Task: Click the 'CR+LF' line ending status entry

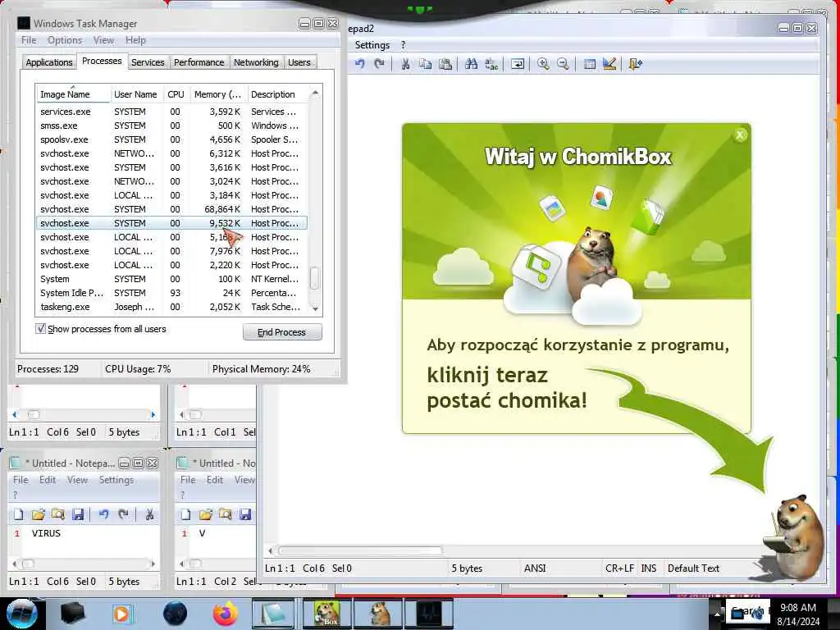Action: click(619, 568)
